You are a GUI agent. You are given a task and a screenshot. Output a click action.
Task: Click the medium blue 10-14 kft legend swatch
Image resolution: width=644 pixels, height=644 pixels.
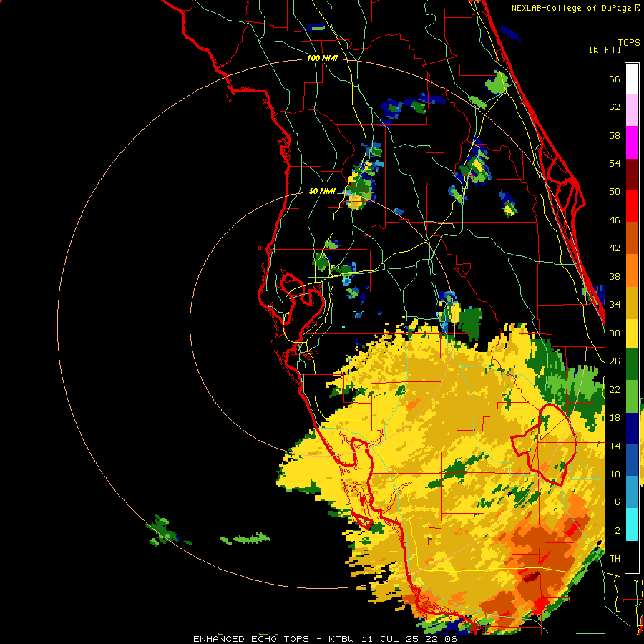coord(632,460)
